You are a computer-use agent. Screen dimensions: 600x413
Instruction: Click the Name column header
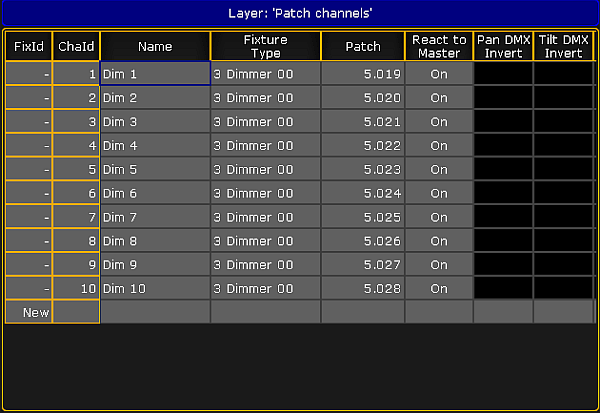(x=155, y=46)
